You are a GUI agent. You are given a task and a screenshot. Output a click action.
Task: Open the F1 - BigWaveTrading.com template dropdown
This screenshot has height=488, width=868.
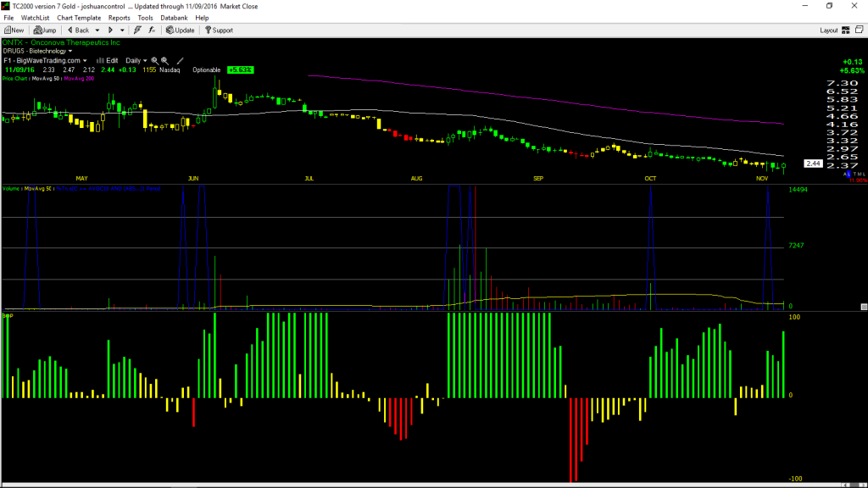pos(45,61)
